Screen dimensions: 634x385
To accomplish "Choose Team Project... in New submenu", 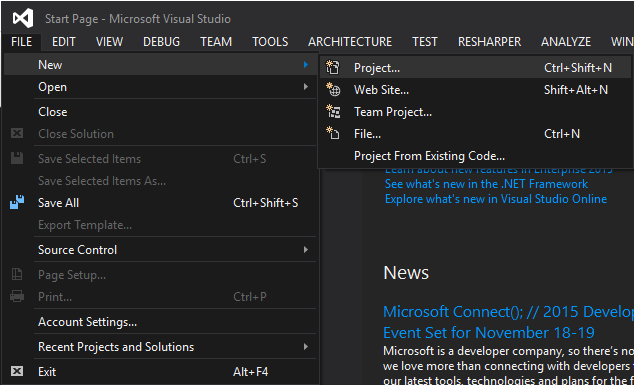I will [476, 112].
